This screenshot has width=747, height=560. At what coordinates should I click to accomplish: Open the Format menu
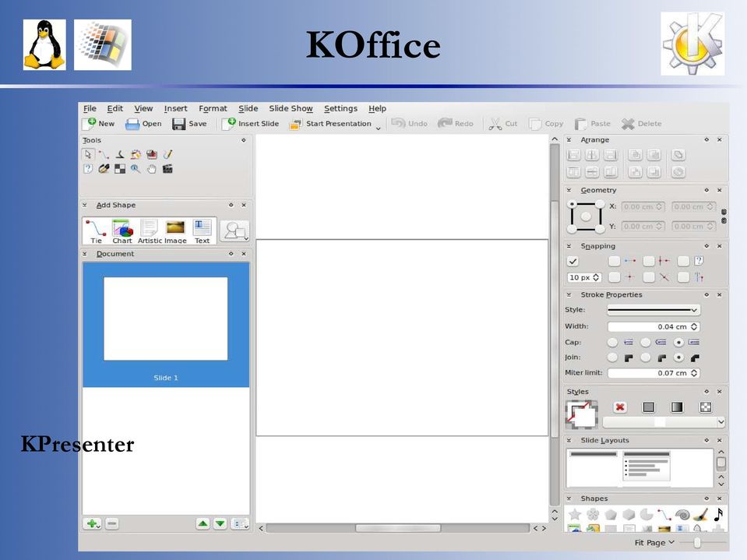[213, 108]
